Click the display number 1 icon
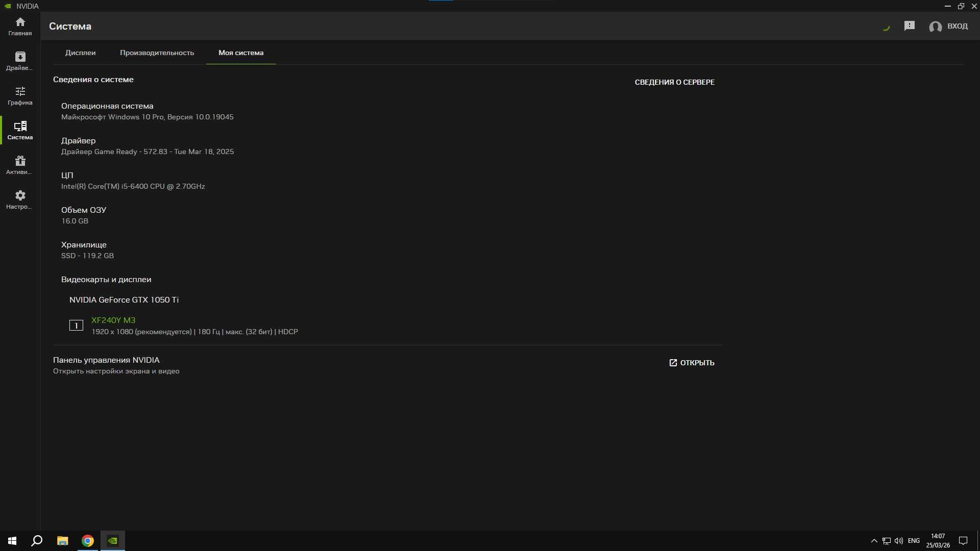 [76, 325]
